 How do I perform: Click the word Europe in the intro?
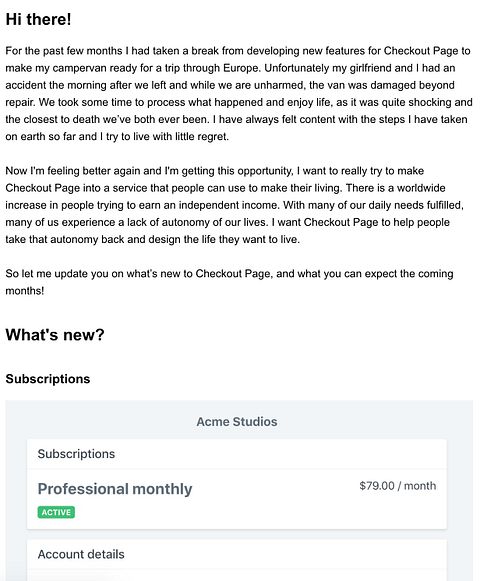tap(241, 68)
